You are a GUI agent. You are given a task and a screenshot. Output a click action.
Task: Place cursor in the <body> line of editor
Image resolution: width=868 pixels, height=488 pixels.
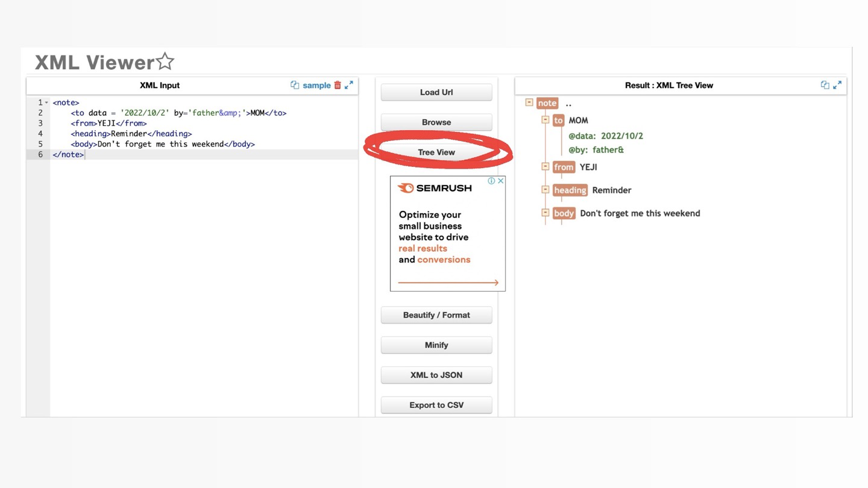[163, 144]
